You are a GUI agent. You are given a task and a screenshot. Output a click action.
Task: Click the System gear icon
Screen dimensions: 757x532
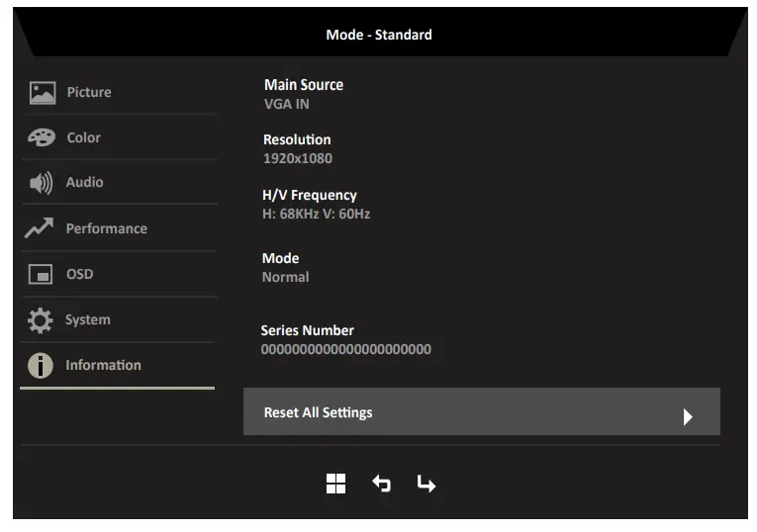tap(41, 320)
